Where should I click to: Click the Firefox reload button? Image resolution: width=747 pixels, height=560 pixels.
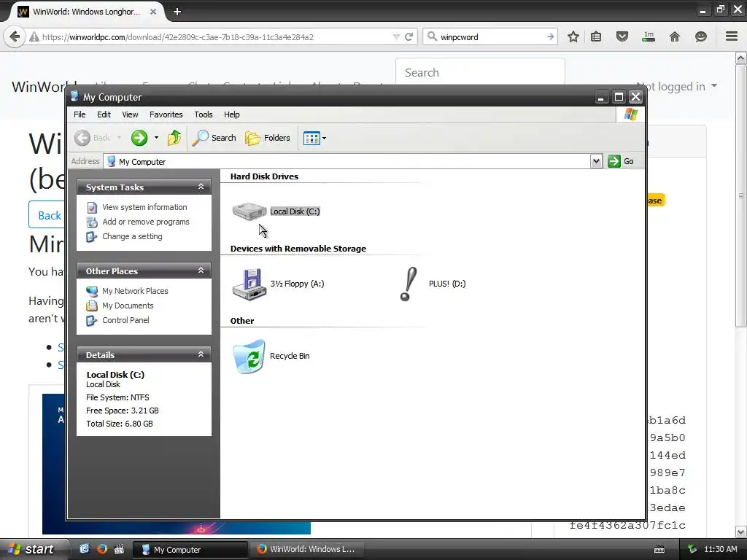[x=409, y=36]
